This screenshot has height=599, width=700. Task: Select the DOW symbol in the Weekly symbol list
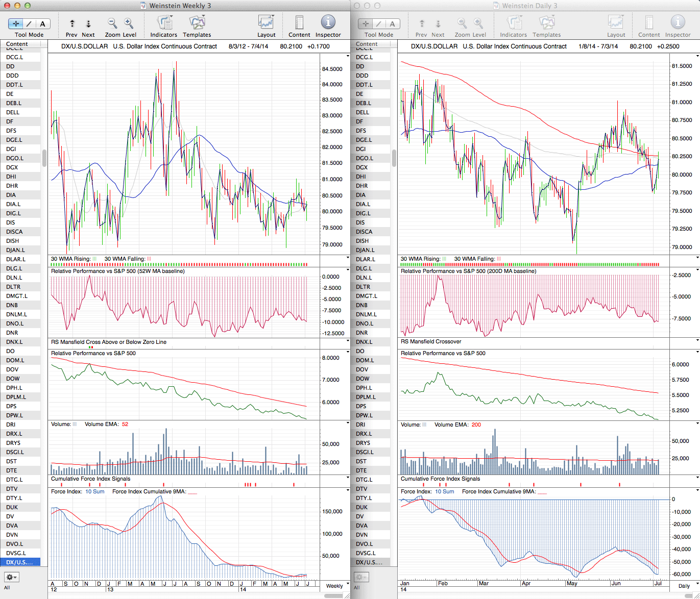pyautogui.click(x=13, y=379)
